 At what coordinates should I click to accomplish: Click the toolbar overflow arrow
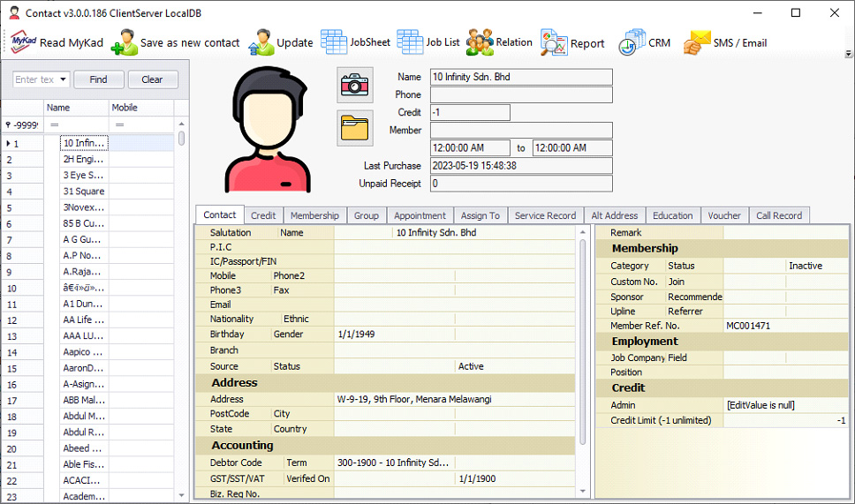[x=849, y=54]
